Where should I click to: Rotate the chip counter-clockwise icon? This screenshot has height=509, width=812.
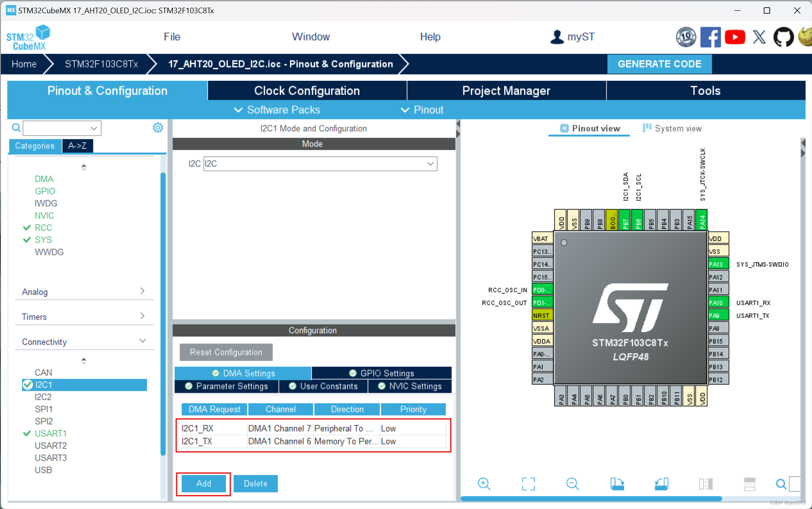point(661,484)
